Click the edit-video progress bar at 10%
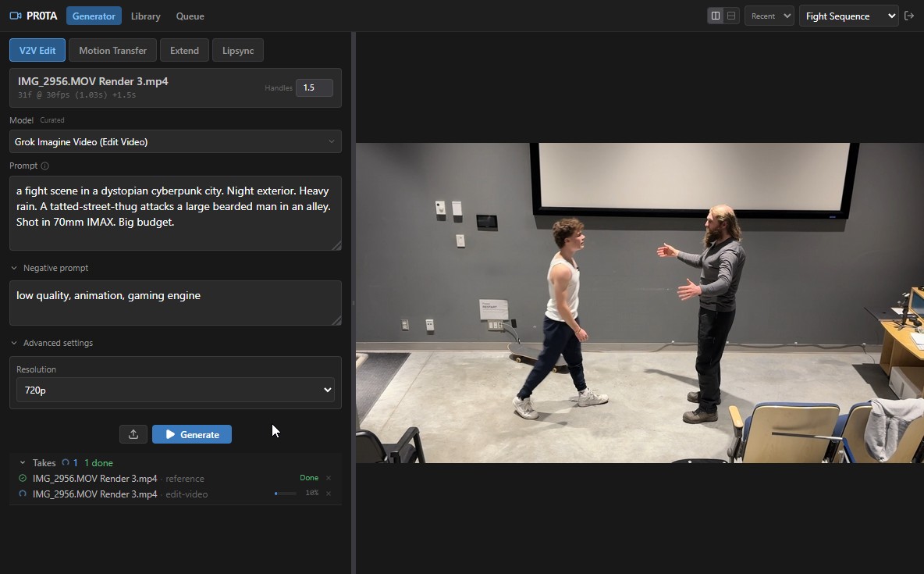 coord(284,494)
